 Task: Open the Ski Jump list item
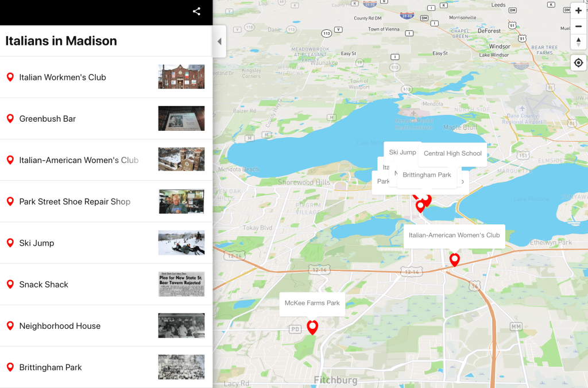coord(37,243)
